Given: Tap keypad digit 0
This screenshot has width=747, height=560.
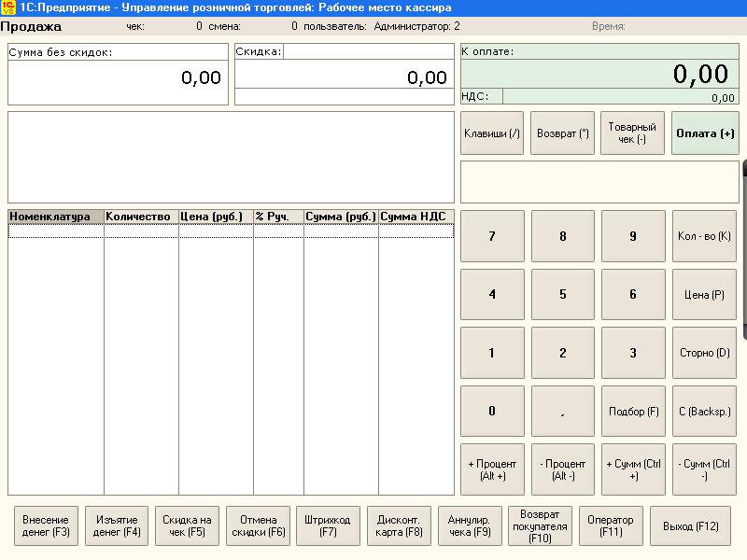Looking at the screenshot, I should 493,411.
